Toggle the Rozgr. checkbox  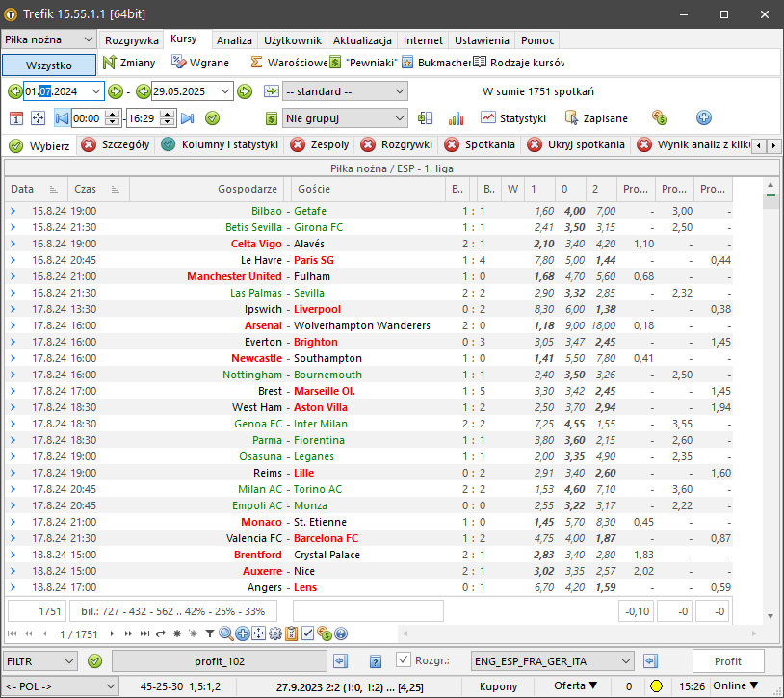coord(404,660)
